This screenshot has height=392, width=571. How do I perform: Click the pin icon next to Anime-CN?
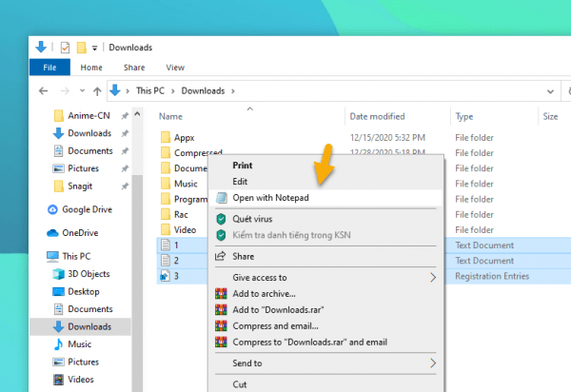125,116
